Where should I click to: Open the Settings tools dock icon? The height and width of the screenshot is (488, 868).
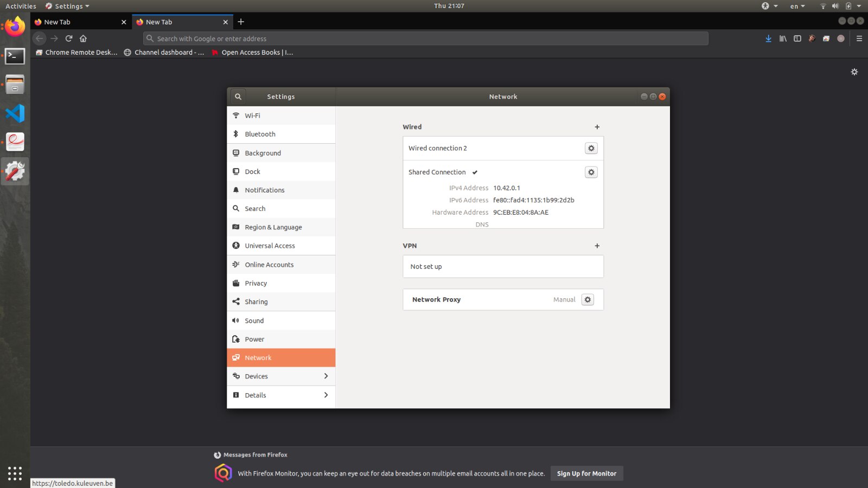click(x=15, y=171)
